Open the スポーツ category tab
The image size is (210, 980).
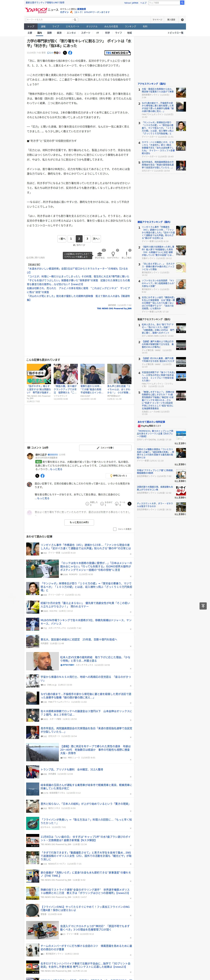(86, 33)
